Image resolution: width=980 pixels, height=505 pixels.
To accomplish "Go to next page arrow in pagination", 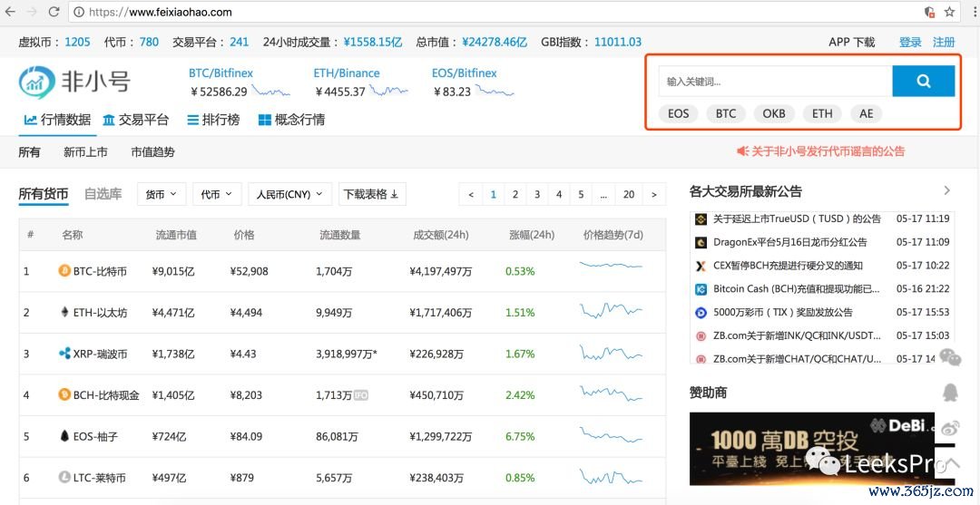I will (653, 195).
